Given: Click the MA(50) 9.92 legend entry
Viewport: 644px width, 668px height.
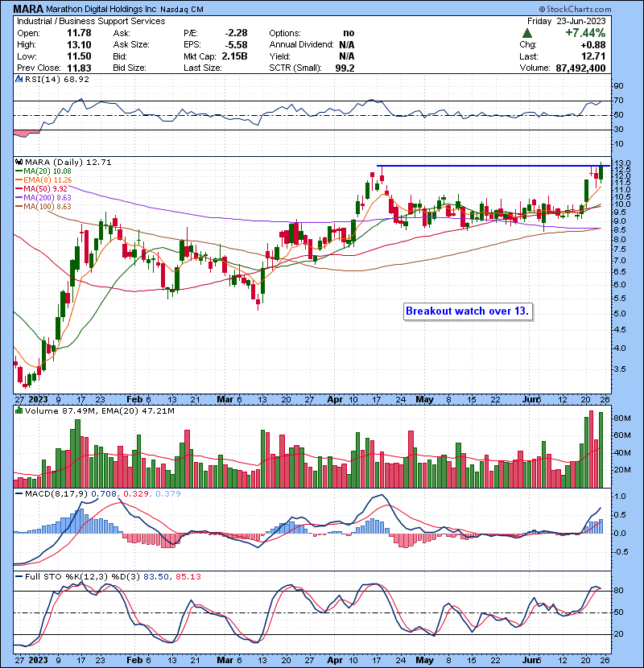Looking at the screenshot, I should pyautogui.click(x=41, y=188).
